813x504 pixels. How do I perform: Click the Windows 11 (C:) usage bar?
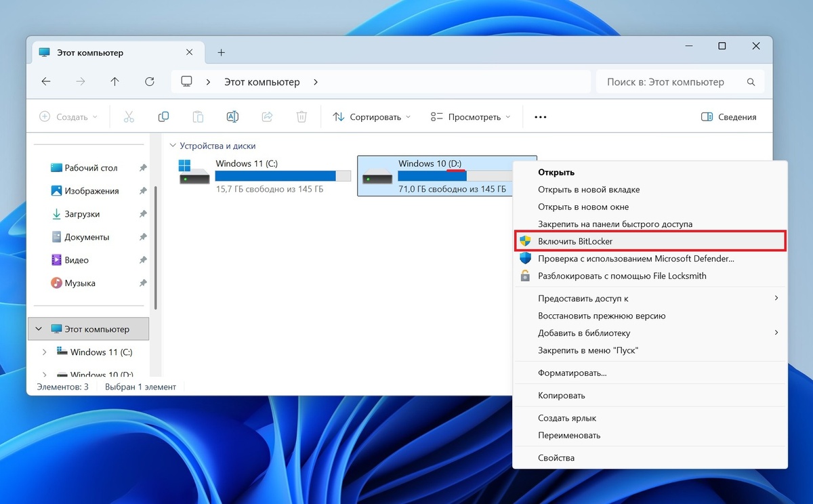283,176
